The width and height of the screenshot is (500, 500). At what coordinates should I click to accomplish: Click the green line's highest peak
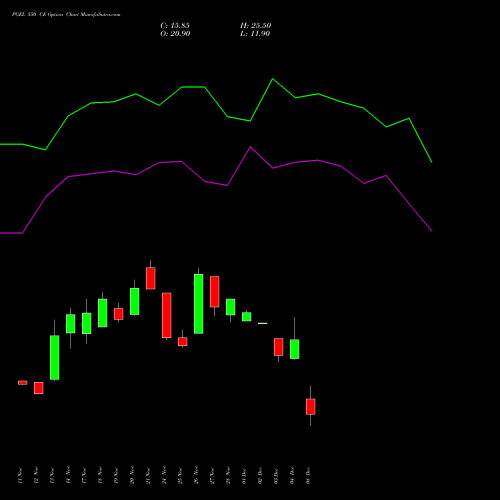273,79
